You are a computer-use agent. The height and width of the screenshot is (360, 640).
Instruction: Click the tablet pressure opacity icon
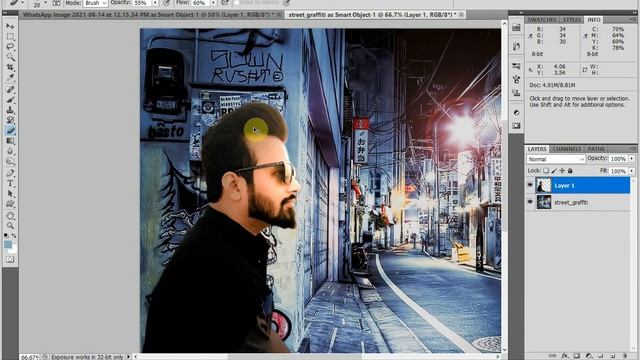167,3
